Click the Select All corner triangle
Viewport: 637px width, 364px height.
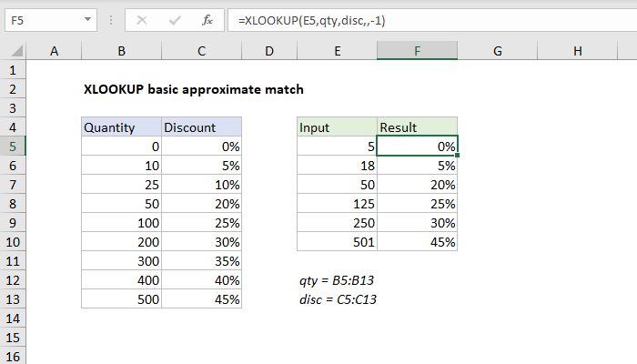pyautogui.click(x=16, y=51)
